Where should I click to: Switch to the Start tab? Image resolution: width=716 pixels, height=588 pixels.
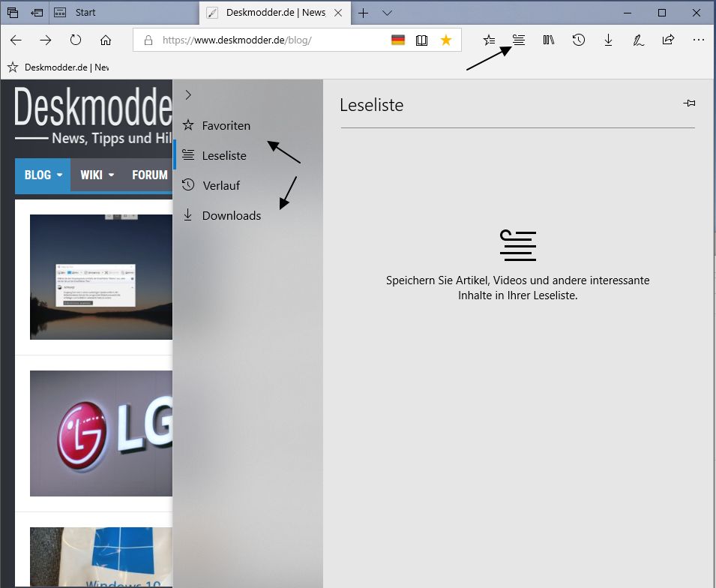coord(125,13)
